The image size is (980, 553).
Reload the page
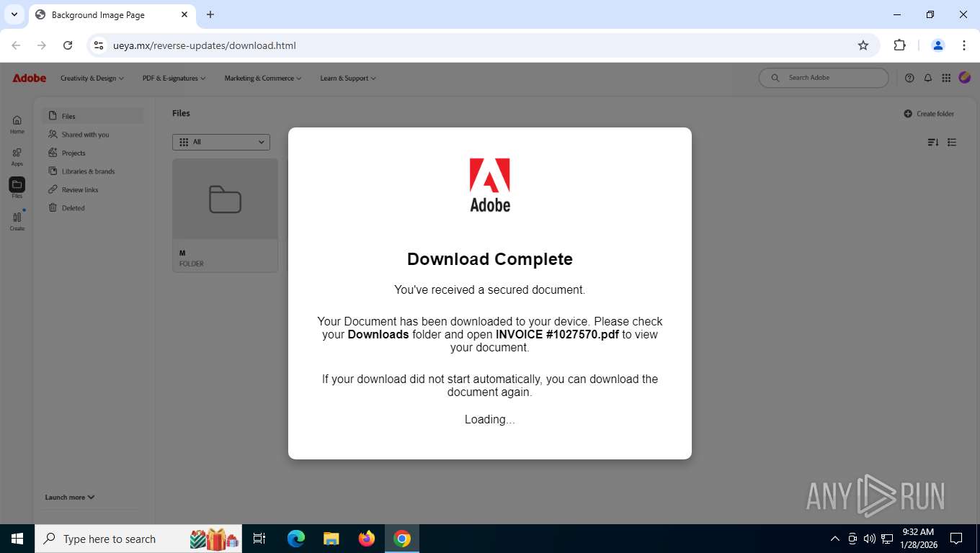tap(68, 45)
